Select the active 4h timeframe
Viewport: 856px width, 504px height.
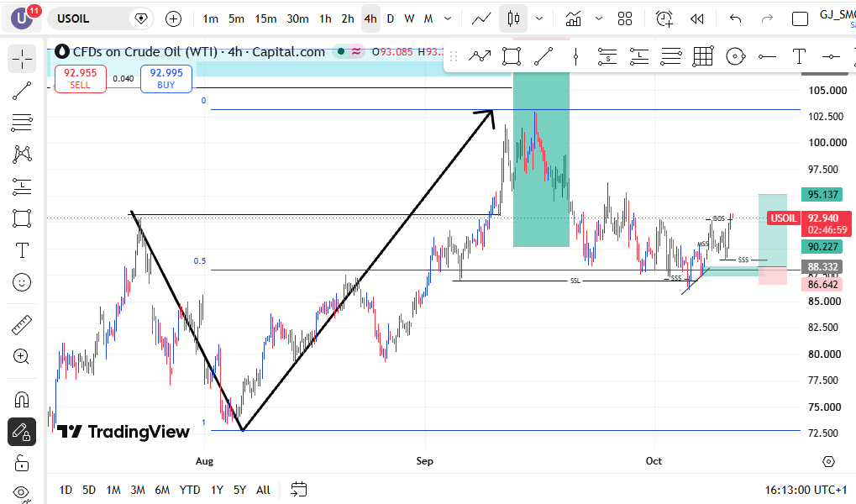click(x=370, y=19)
